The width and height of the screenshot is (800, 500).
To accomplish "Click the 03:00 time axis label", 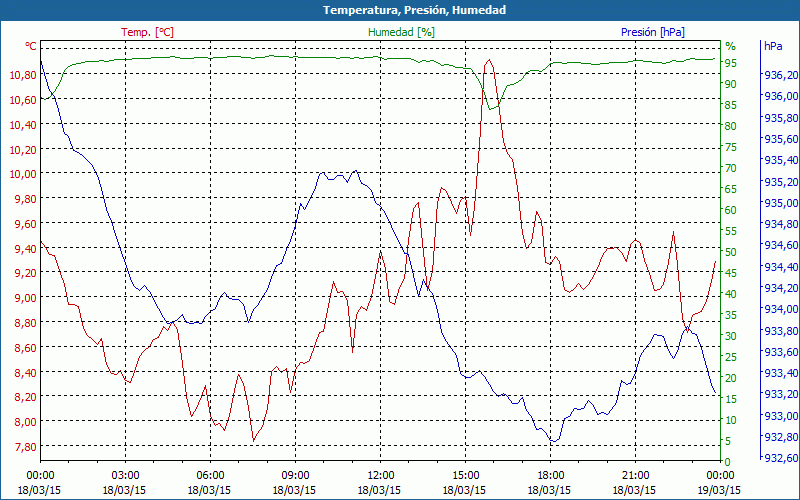I will (x=126, y=476).
